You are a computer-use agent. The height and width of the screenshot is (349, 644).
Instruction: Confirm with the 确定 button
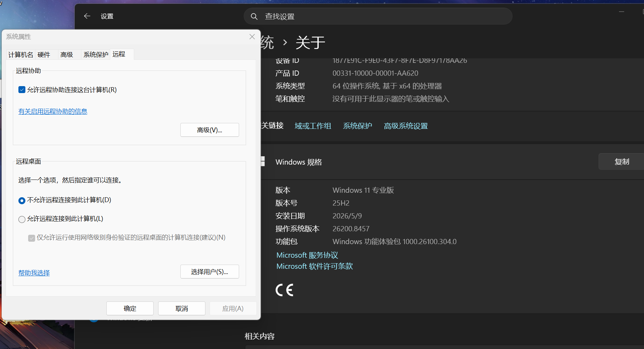130,308
